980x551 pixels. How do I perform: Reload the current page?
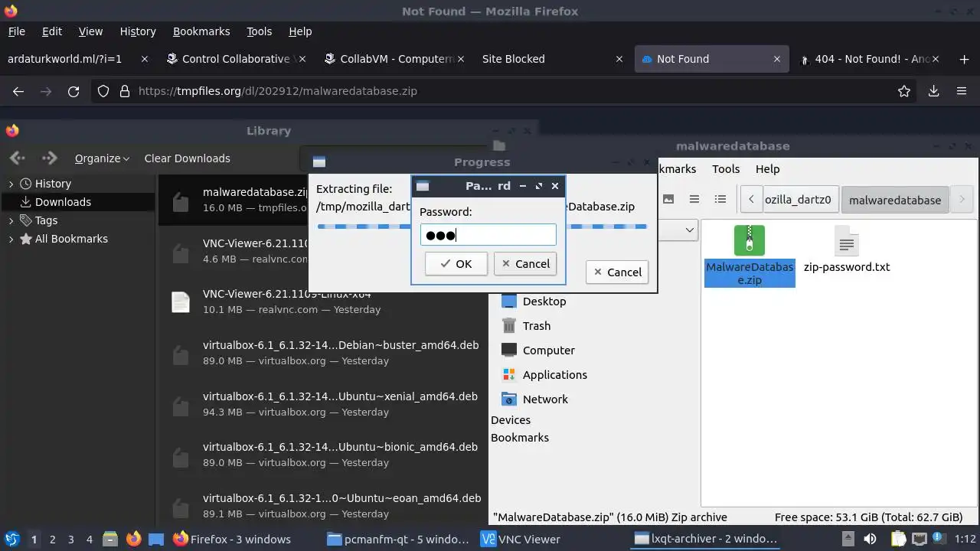click(x=73, y=91)
